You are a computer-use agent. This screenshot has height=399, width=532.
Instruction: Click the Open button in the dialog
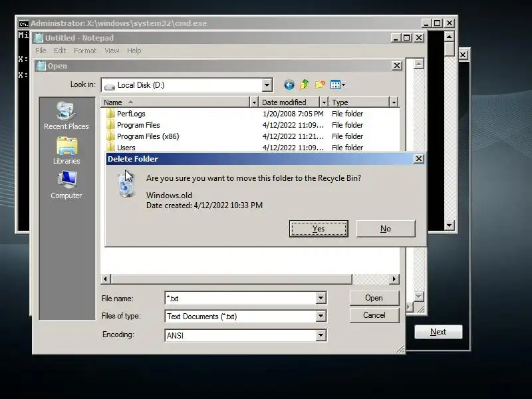click(x=374, y=298)
